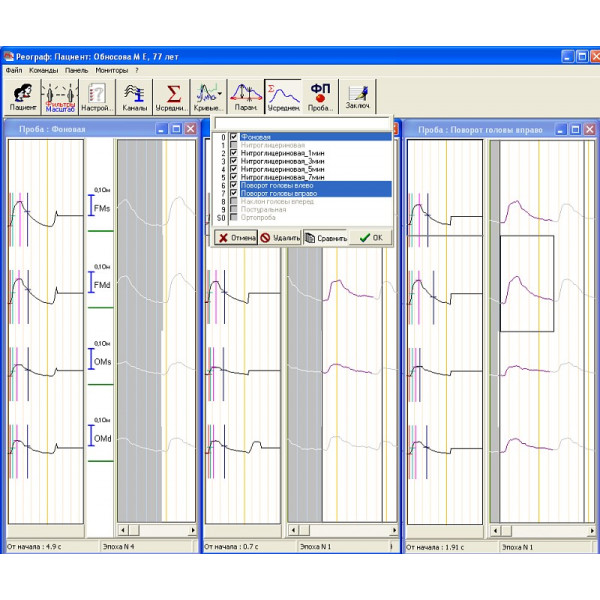The height and width of the screenshot is (600, 600).
Task: Open Фильтры Масштаб toolbar tool
Action: (60, 97)
